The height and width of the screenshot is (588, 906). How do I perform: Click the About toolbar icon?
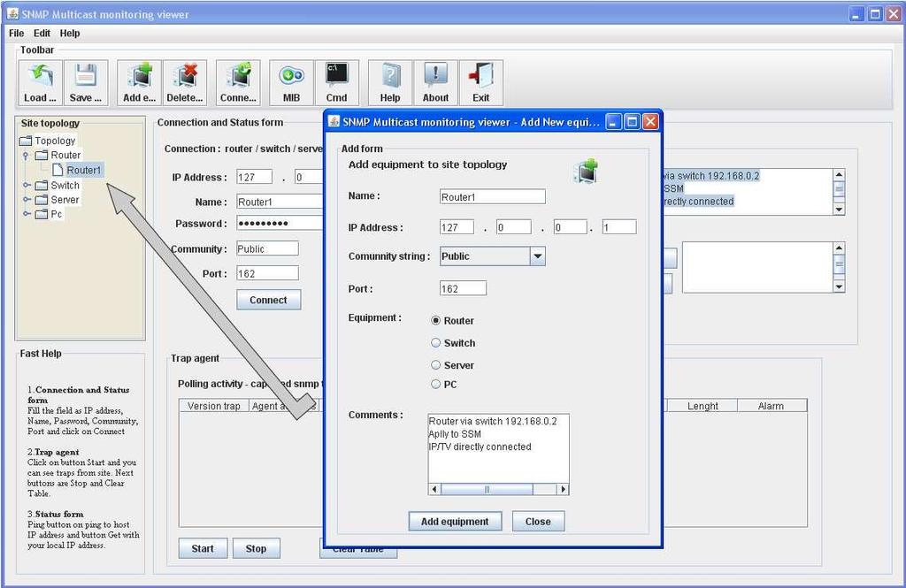tap(435, 82)
